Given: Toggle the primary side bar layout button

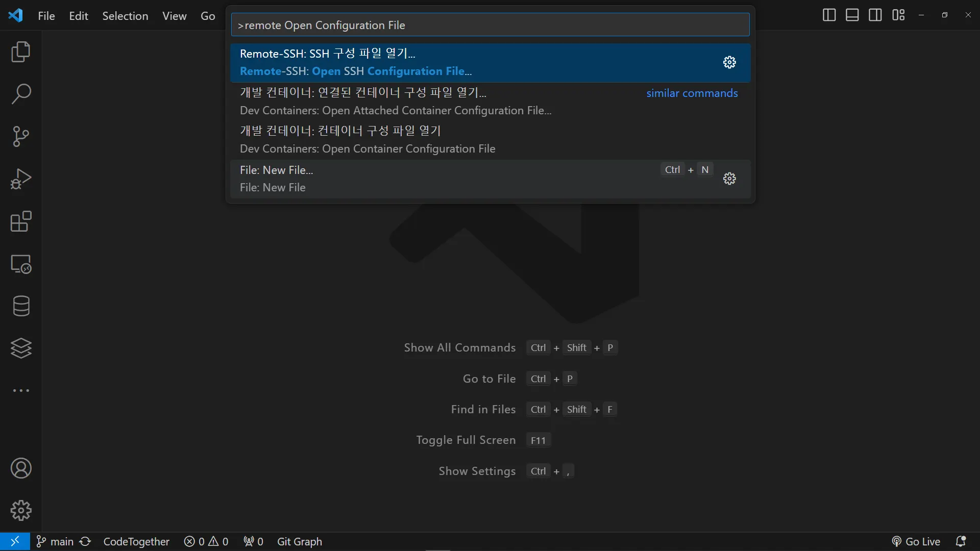Looking at the screenshot, I should [829, 15].
